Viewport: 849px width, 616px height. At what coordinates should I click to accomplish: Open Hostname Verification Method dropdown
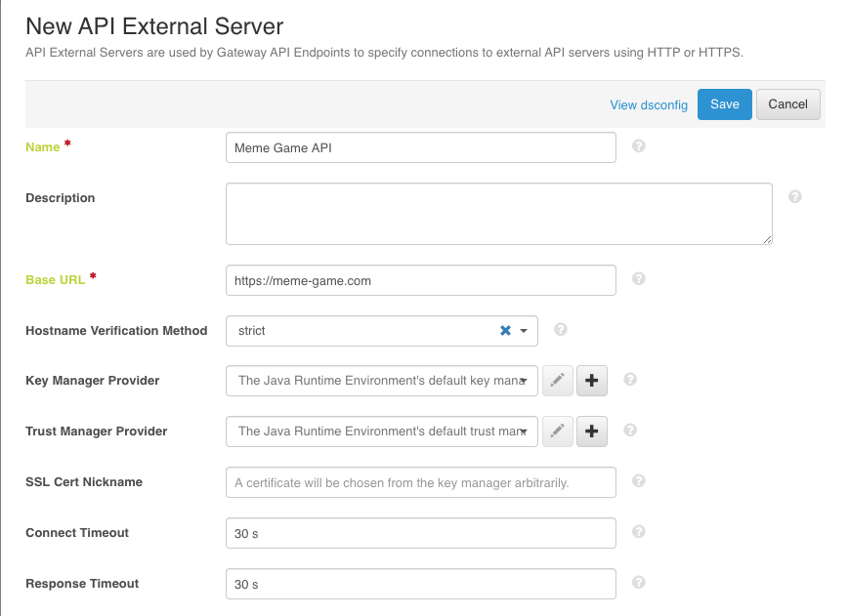[525, 331]
